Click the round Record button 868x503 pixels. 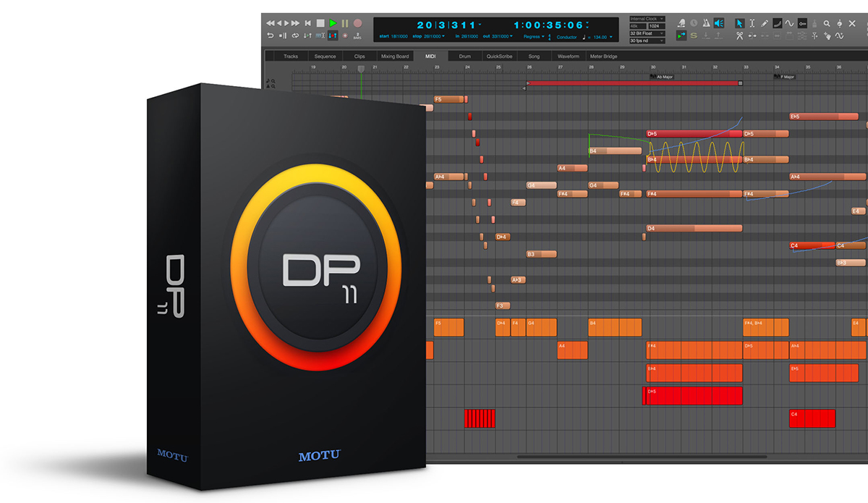[x=357, y=23]
